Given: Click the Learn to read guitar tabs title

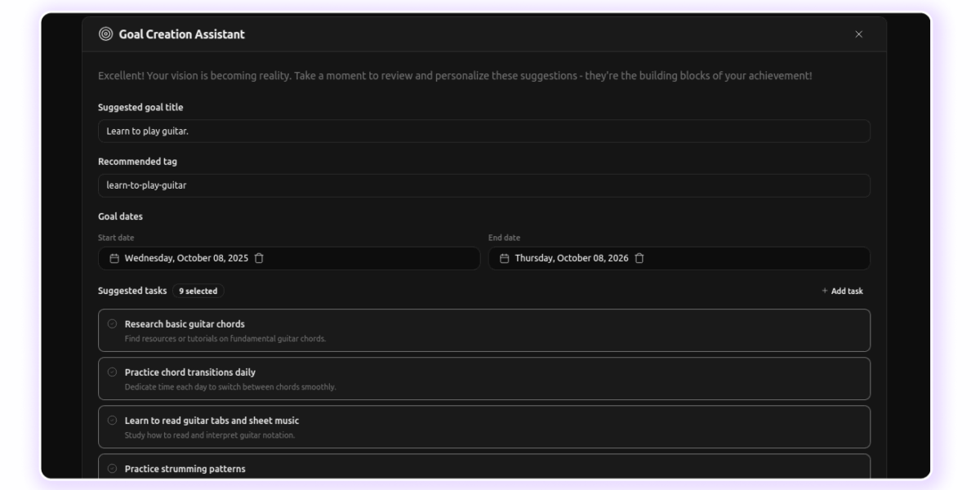Looking at the screenshot, I should [212, 421].
